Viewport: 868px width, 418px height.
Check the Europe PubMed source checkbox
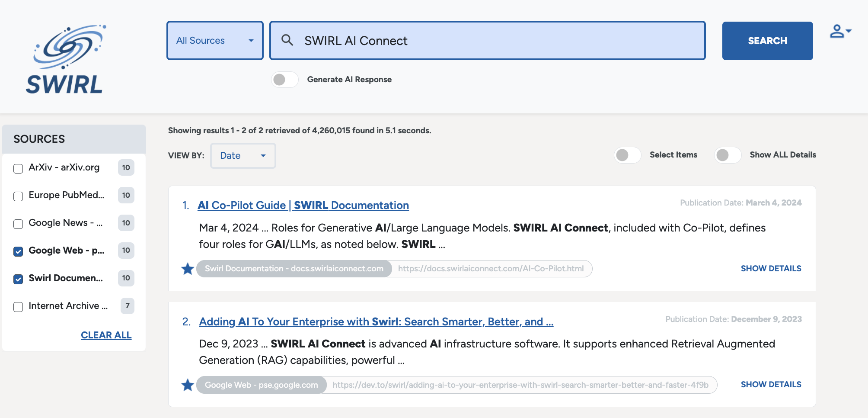[18, 196]
